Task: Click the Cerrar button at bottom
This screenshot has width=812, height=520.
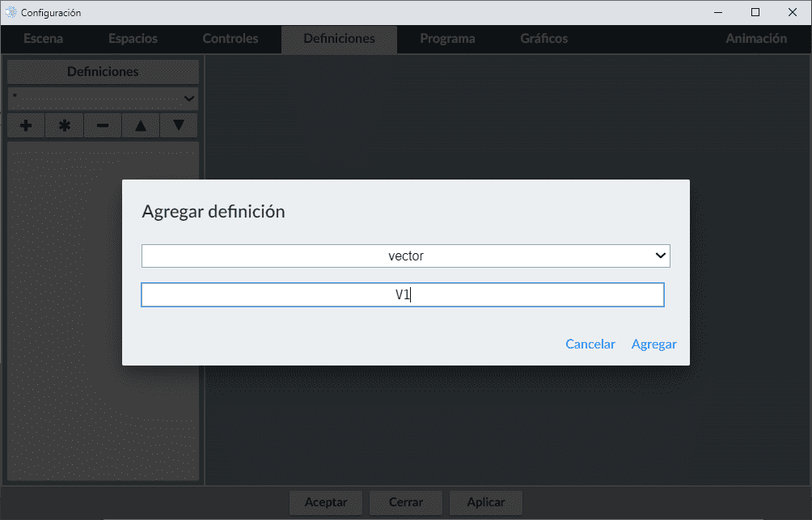Action: tap(406, 502)
